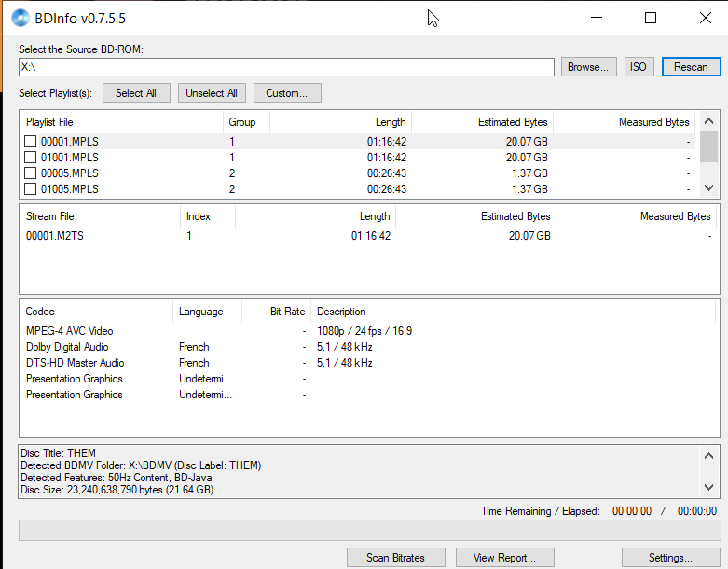Image resolution: width=728 pixels, height=569 pixels.
Task: Click the ISO button
Action: [x=639, y=67]
